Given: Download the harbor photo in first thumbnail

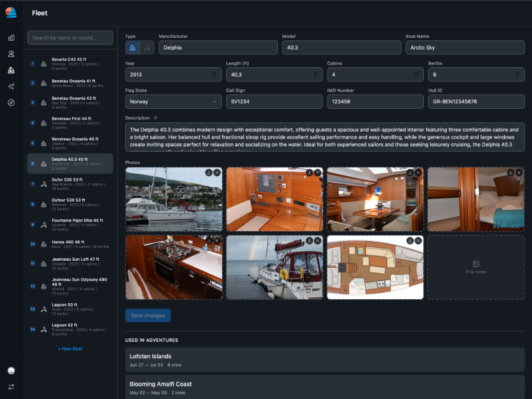Looking at the screenshot, I should [209, 173].
